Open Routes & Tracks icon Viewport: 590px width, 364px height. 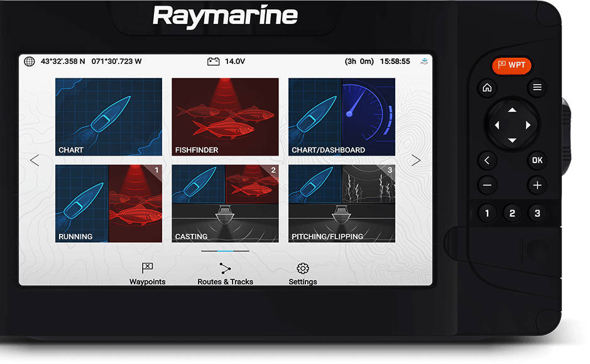point(225,268)
